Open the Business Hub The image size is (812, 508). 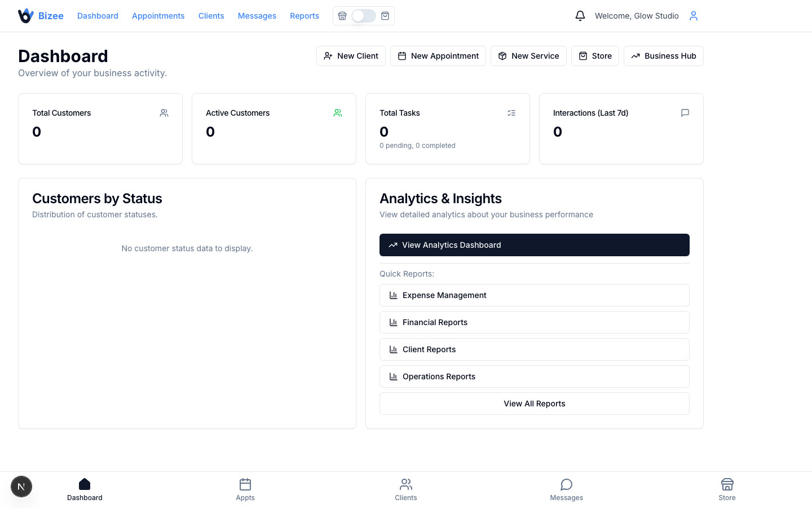tap(664, 56)
